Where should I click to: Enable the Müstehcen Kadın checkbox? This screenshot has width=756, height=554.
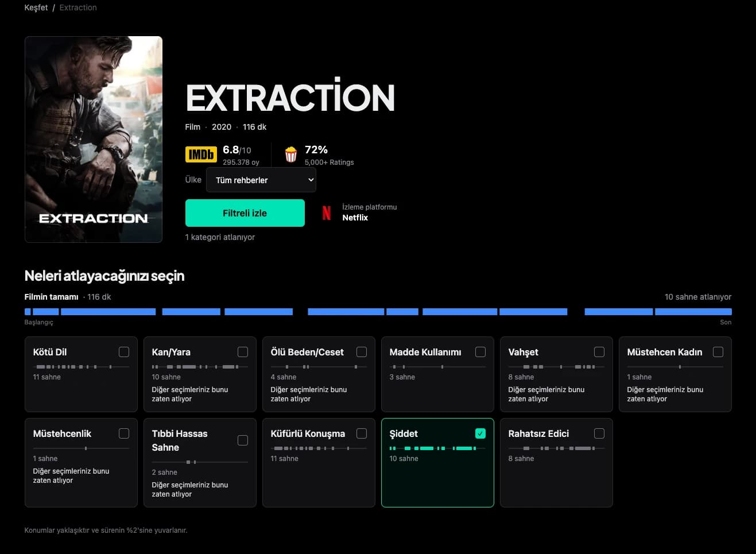click(718, 352)
